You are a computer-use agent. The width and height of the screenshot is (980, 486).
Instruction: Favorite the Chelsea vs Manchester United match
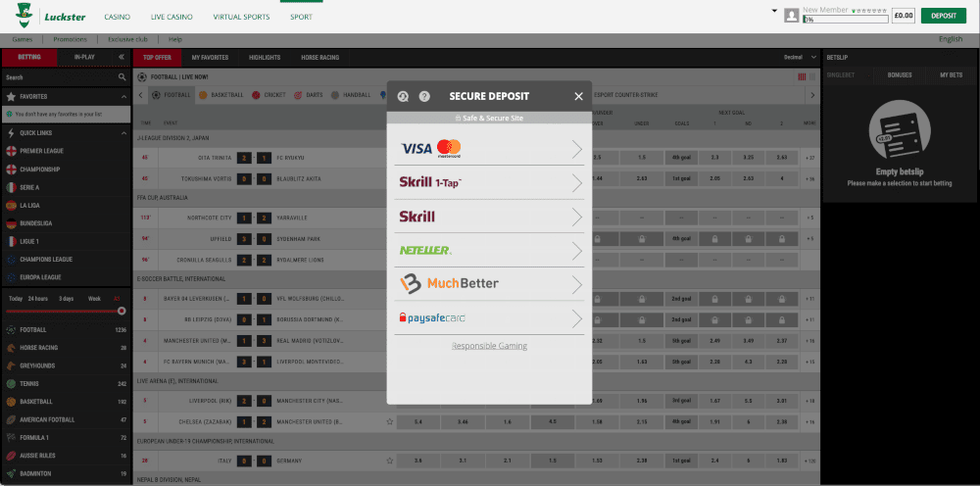[390, 421]
